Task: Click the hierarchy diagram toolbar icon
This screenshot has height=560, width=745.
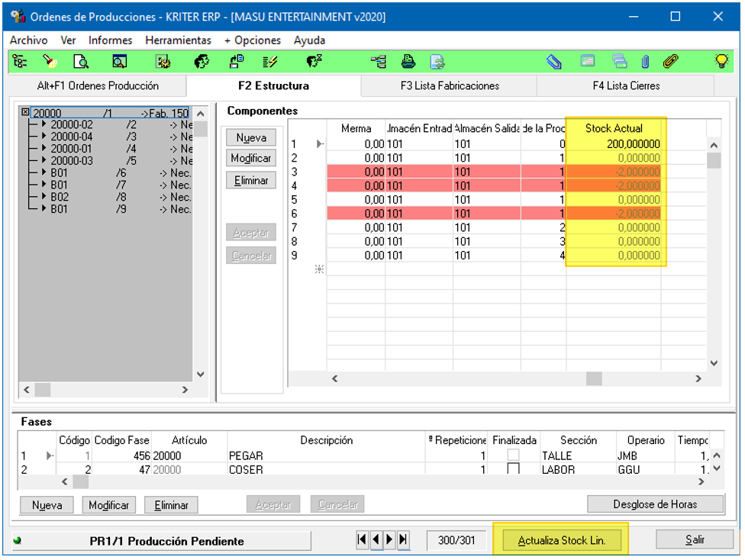Action: point(379,62)
